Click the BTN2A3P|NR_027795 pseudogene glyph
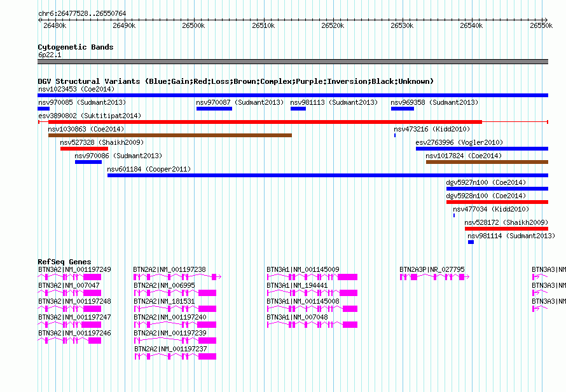This screenshot has width=566, height=392. coord(434,277)
